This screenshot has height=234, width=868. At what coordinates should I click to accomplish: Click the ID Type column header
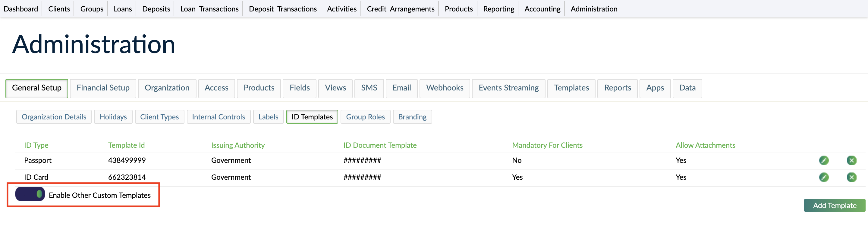(36, 145)
